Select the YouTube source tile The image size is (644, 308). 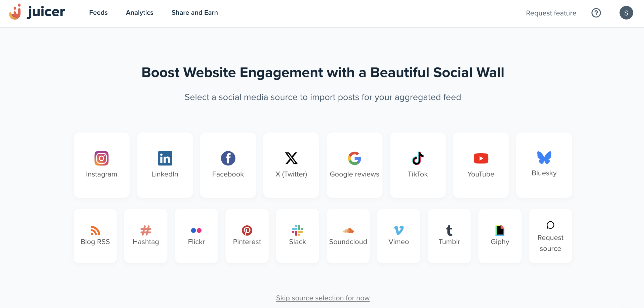click(x=481, y=158)
